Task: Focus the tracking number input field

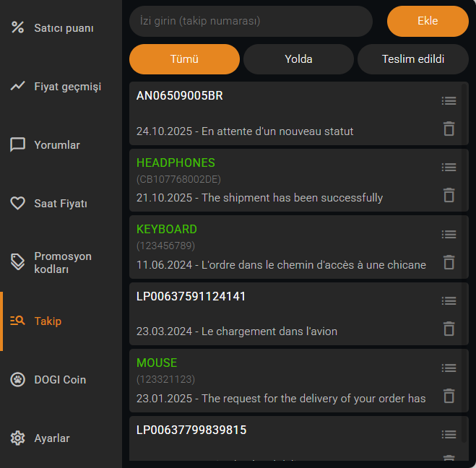Action: click(x=251, y=21)
